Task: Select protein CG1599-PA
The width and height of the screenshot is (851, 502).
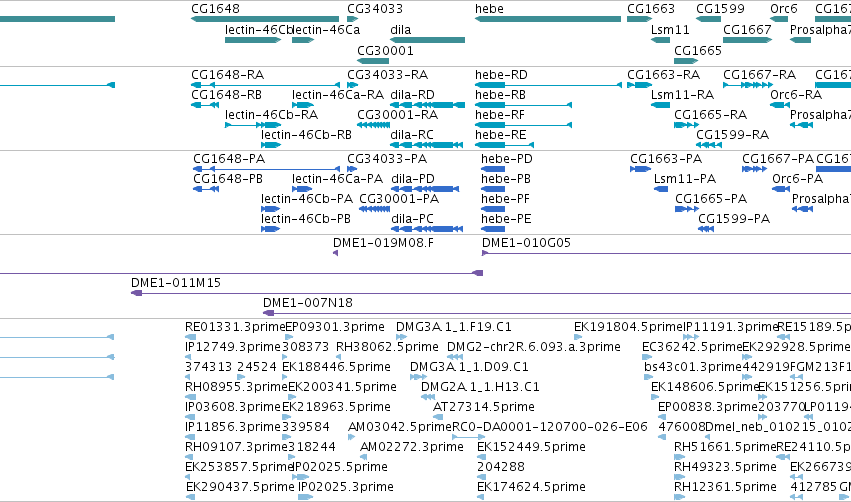Action: click(x=734, y=219)
